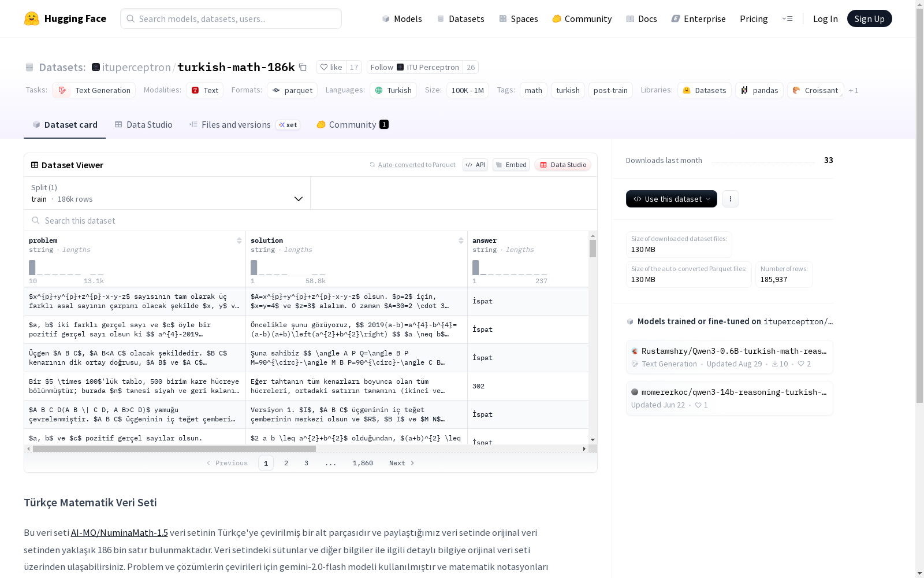
Task: Open the additional navigation menu icon
Action: (787, 18)
